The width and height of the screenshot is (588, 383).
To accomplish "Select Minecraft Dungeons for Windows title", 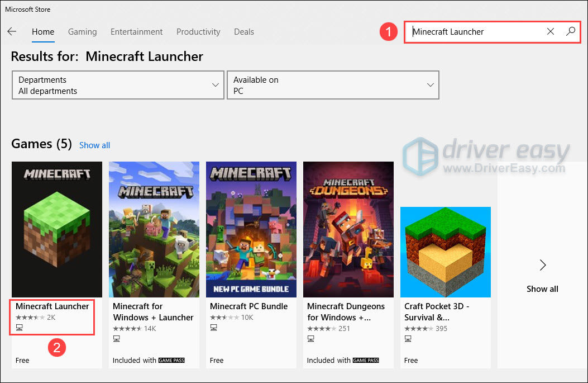I will coord(346,312).
